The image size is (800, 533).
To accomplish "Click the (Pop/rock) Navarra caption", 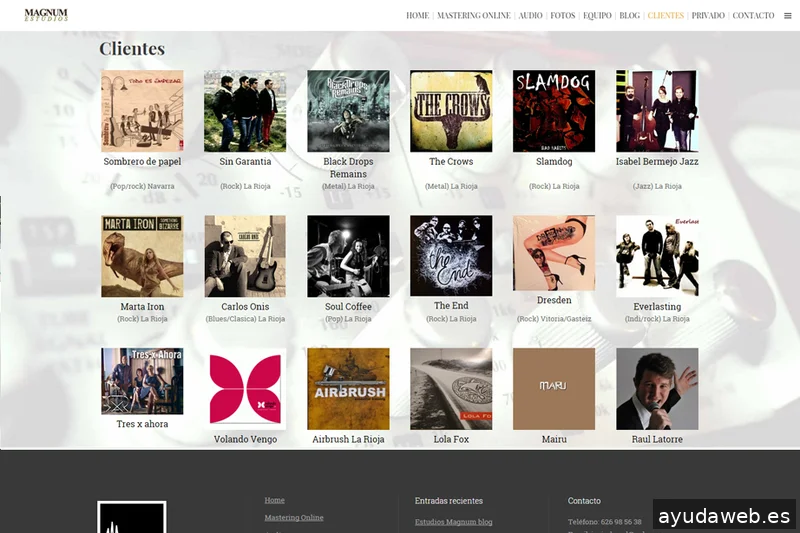I will [142, 186].
